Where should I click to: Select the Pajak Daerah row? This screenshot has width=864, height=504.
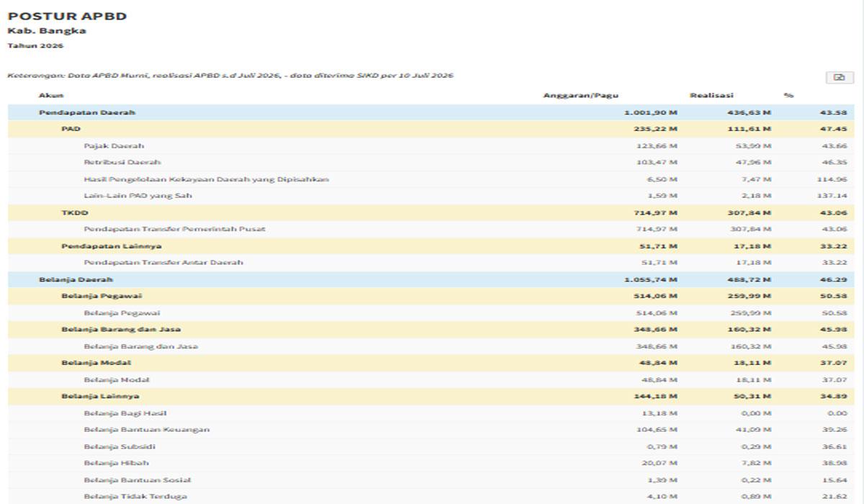pyautogui.click(x=431, y=145)
